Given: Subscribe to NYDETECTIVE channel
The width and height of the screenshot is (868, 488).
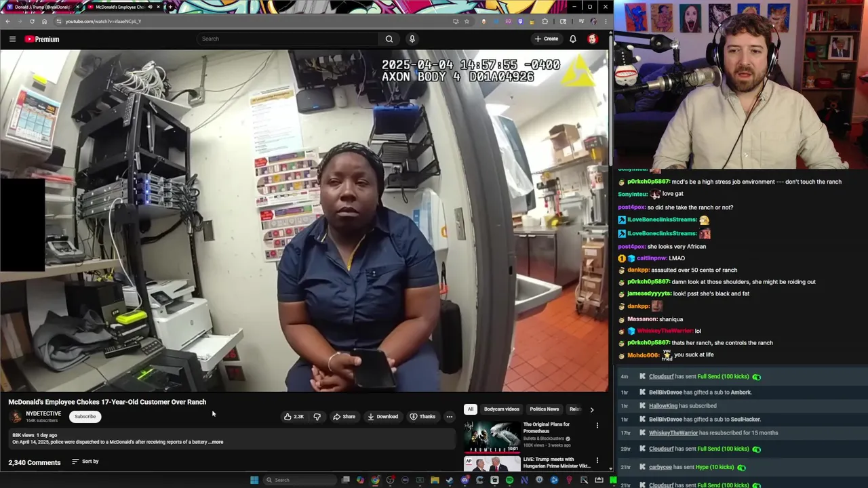Looking at the screenshot, I should 85,417.
